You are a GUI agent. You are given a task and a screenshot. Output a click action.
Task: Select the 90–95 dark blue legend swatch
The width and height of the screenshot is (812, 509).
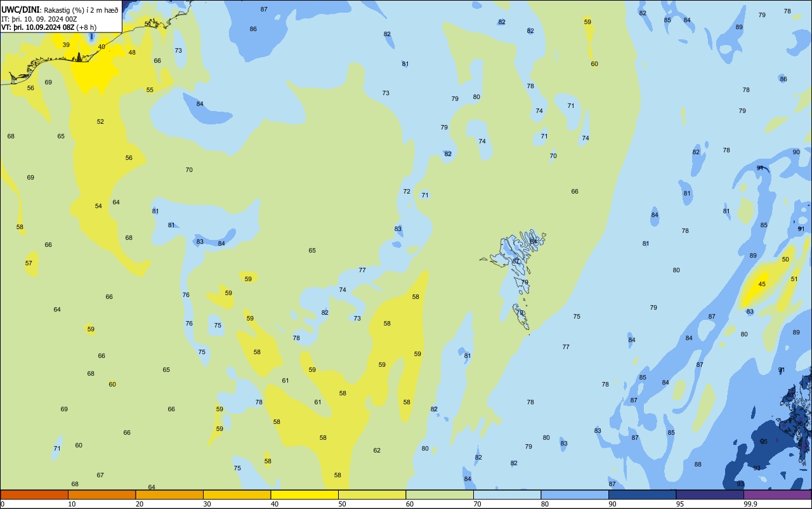pyautogui.click(x=642, y=494)
